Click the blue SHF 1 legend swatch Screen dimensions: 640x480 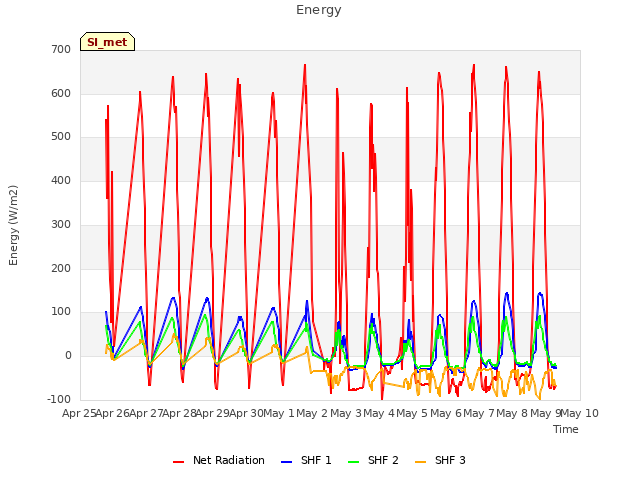pos(287,462)
